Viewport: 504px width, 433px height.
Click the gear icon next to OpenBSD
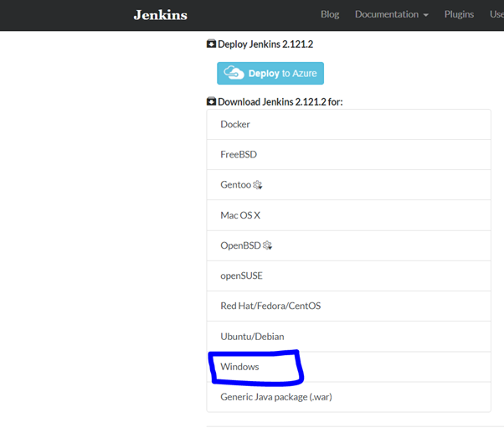pyautogui.click(x=267, y=245)
